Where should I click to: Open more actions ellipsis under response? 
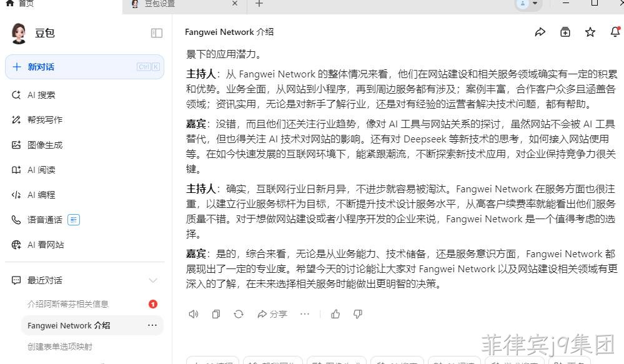305,314
